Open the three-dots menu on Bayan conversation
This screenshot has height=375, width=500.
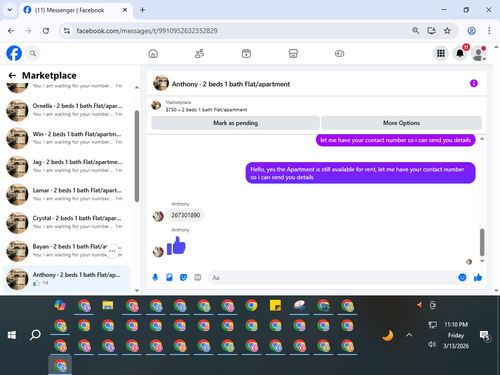112,251
